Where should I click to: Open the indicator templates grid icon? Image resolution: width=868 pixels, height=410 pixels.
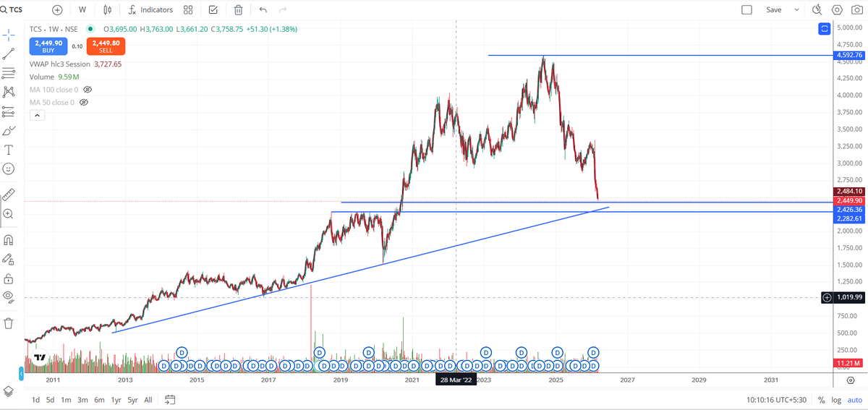coord(188,9)
